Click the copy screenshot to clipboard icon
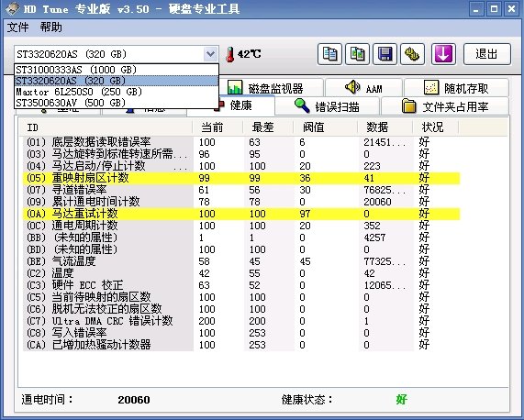 coord(357,54)
